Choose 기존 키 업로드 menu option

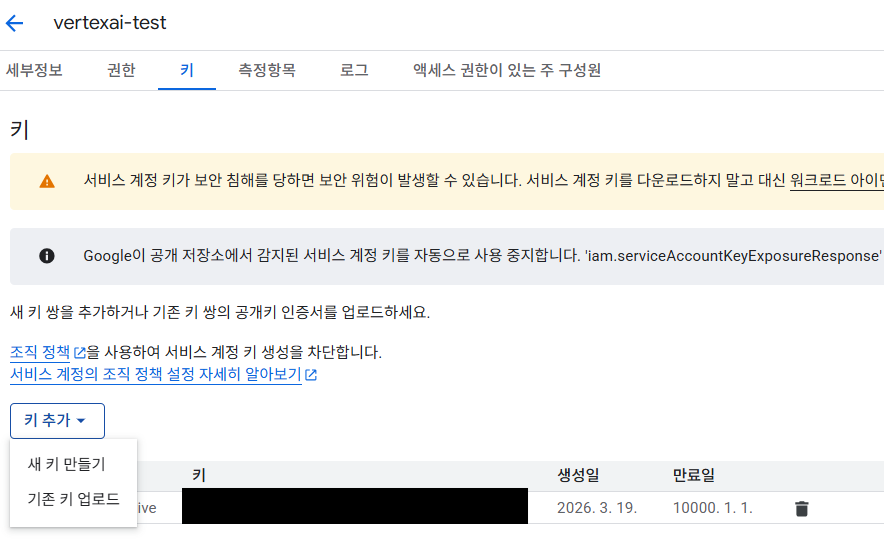click(x=73, y=499)
